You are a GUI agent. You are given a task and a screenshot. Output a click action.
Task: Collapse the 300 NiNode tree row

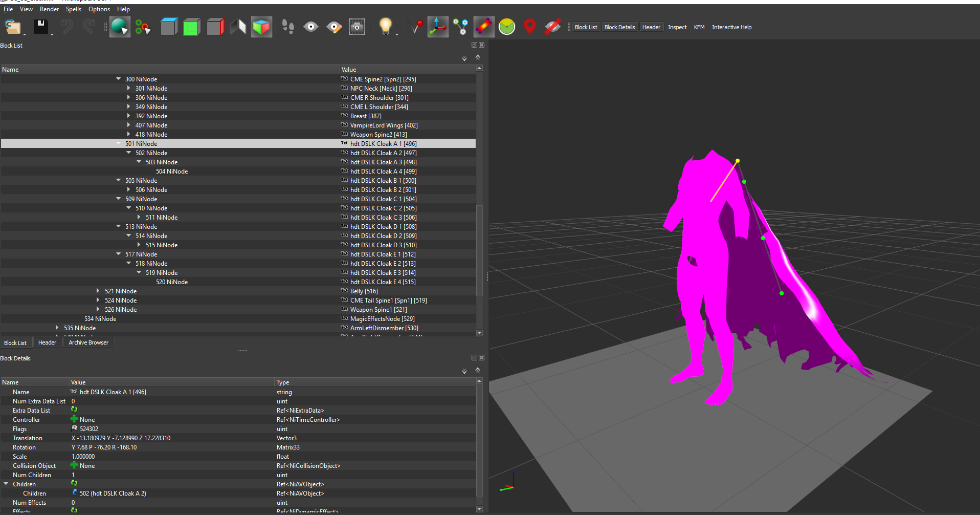(118, 79)
